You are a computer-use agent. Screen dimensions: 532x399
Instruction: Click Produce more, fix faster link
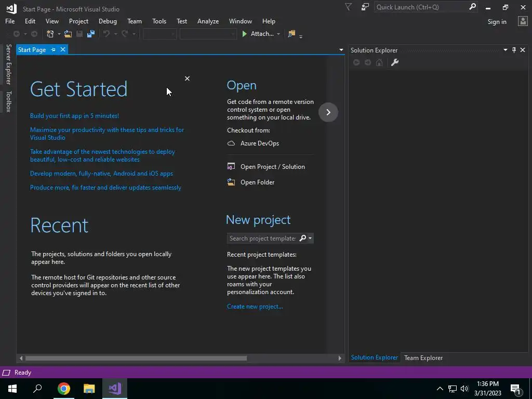click(x=105, y=187)
